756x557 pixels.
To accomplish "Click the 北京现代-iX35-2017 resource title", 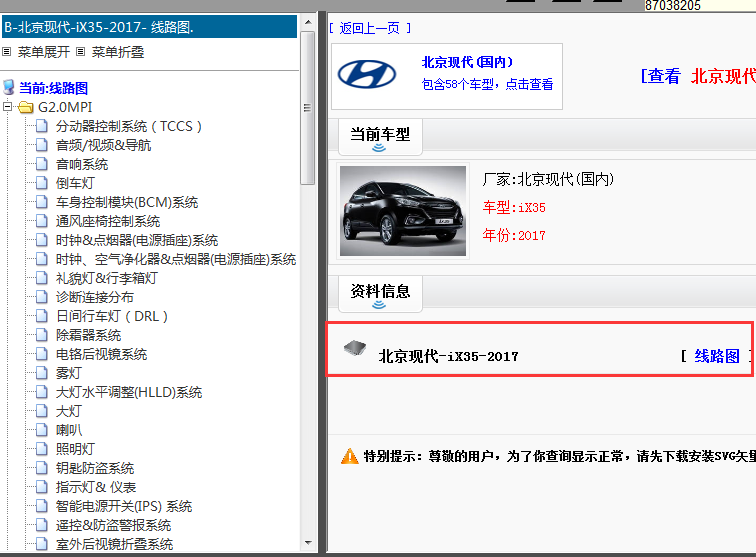I will [448, 356].
